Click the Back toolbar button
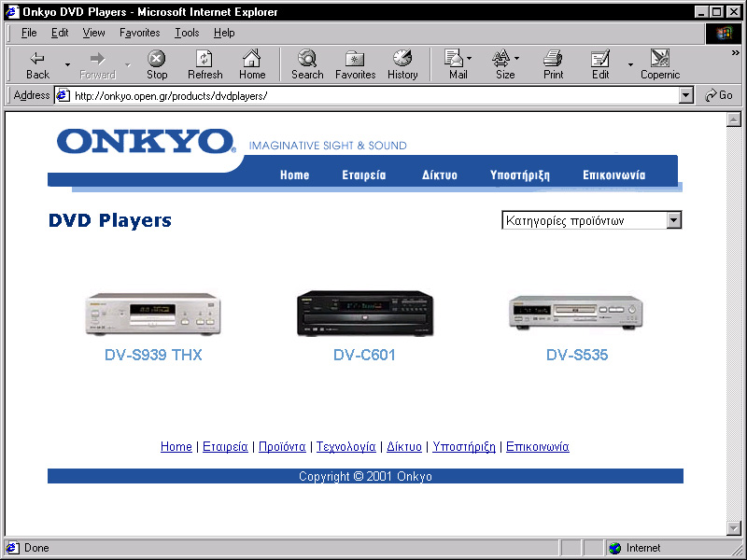 tap(37, 64)
